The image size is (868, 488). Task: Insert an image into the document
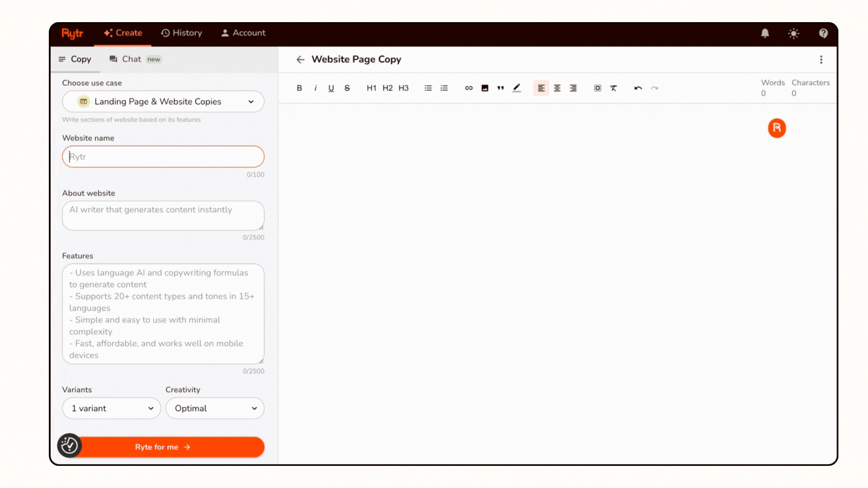485,88
